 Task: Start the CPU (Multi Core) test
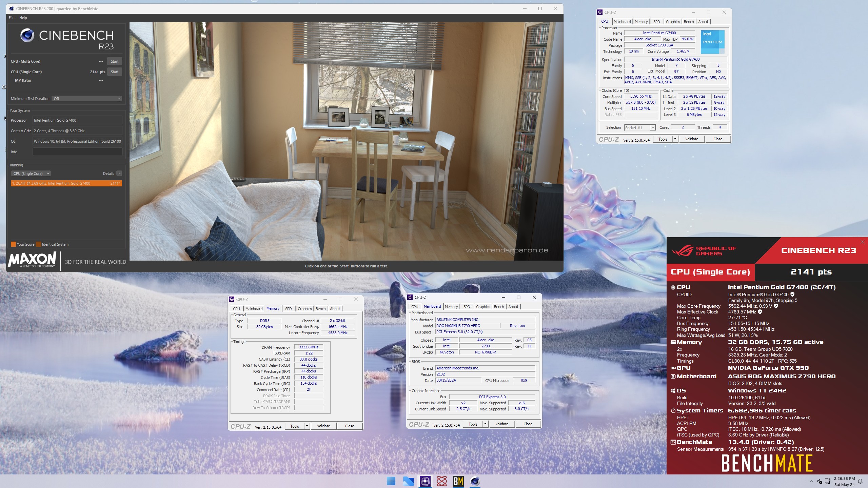115,61
